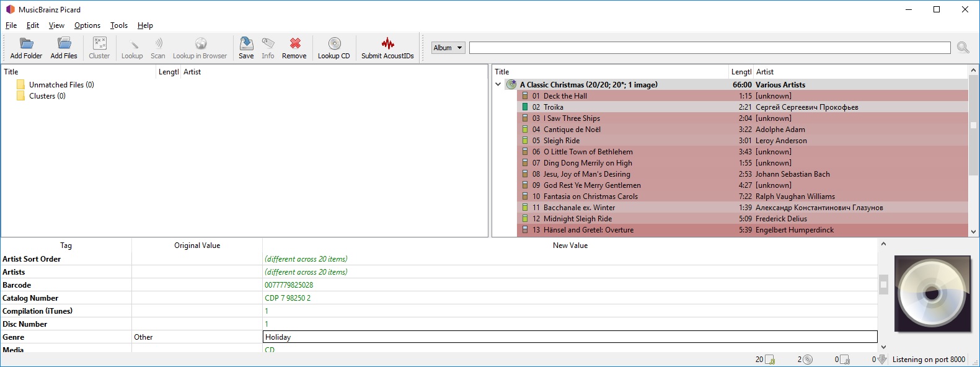Click the files count icon in status bar
This screenshot has width=980, height=367.
(770, 360)
